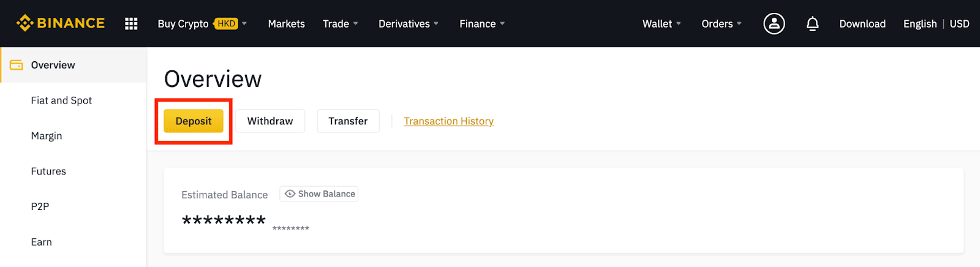Open the Wallet dropdown menu
The height and width of the screenshot is (267, 980).
[x=661, y=24]
